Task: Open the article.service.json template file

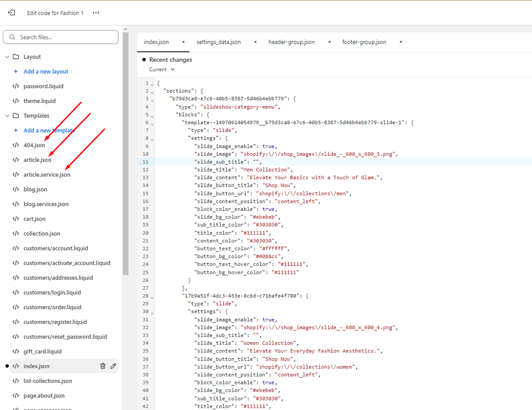Action: click(47, 175)
